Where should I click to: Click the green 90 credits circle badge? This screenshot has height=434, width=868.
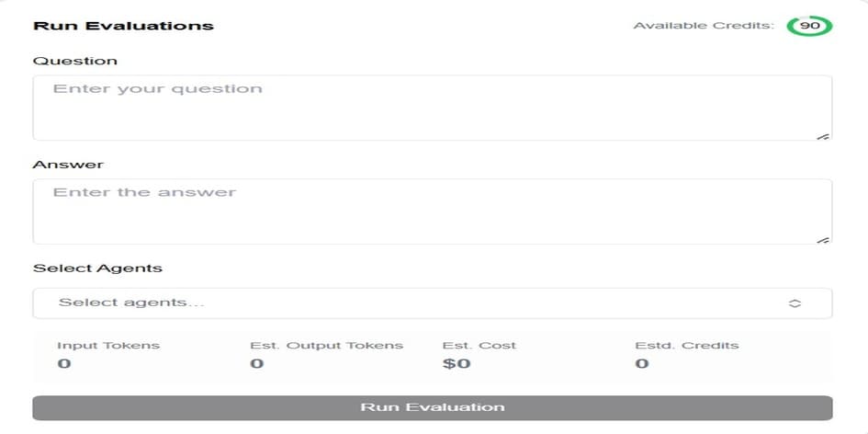[x=809, y=26]
